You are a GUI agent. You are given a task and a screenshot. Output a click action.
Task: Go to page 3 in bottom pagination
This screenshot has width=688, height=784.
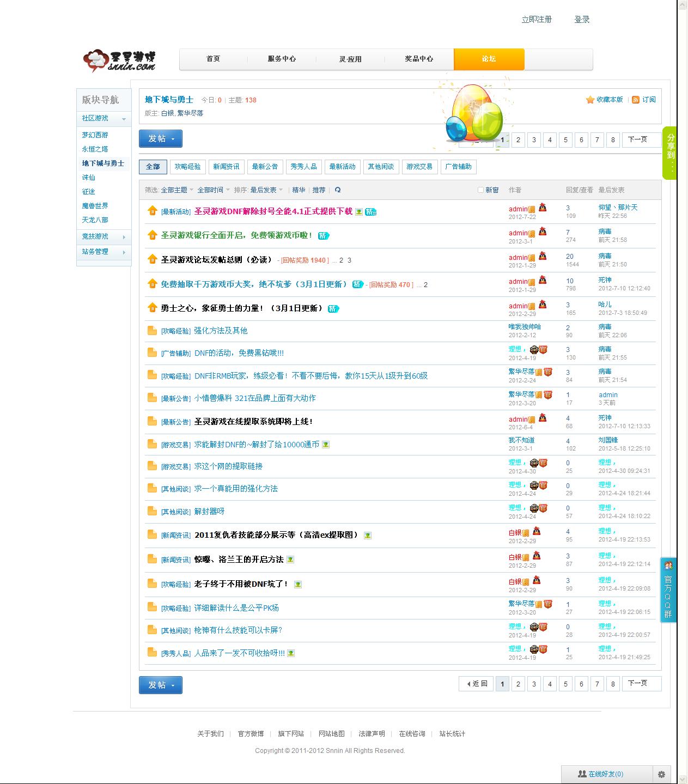[534, 684]
